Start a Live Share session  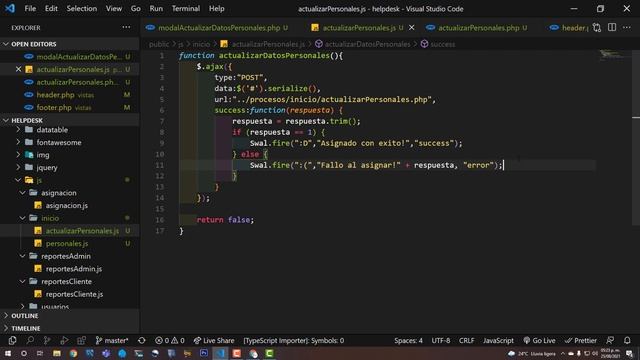point(214,340)
